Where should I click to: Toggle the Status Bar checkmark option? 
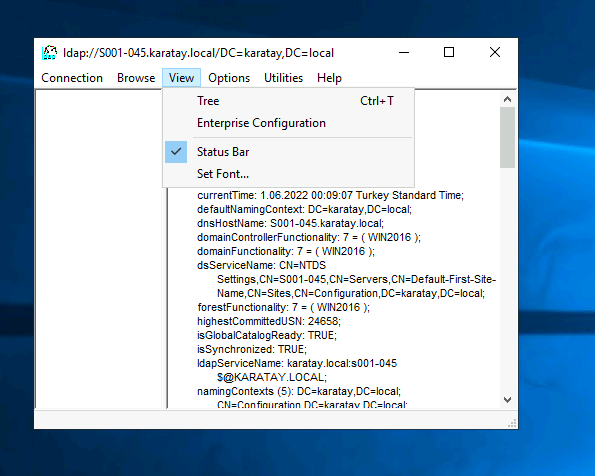(288, 152)
